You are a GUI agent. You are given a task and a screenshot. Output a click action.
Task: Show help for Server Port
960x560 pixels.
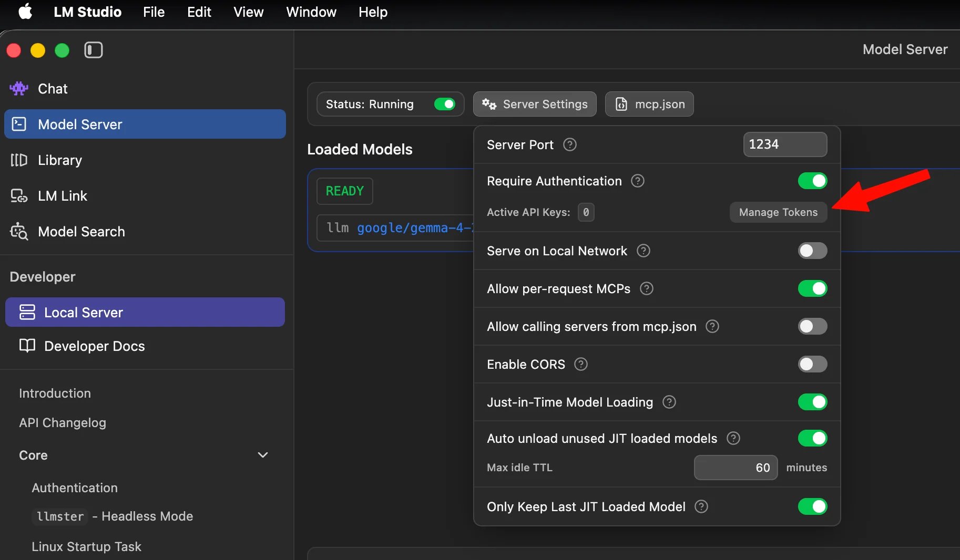570,144
